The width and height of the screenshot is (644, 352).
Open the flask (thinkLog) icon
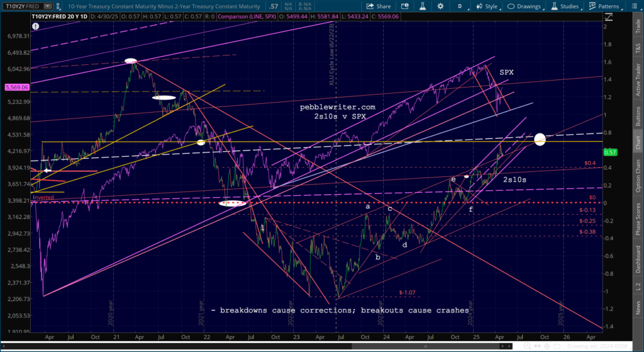pyautogui.click(x=423, y=6)
